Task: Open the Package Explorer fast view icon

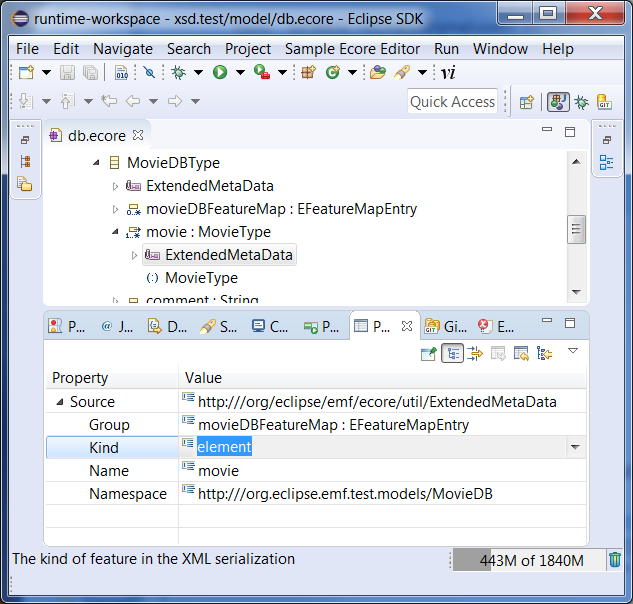Action: pyautogui.click(x=25, y=184)
